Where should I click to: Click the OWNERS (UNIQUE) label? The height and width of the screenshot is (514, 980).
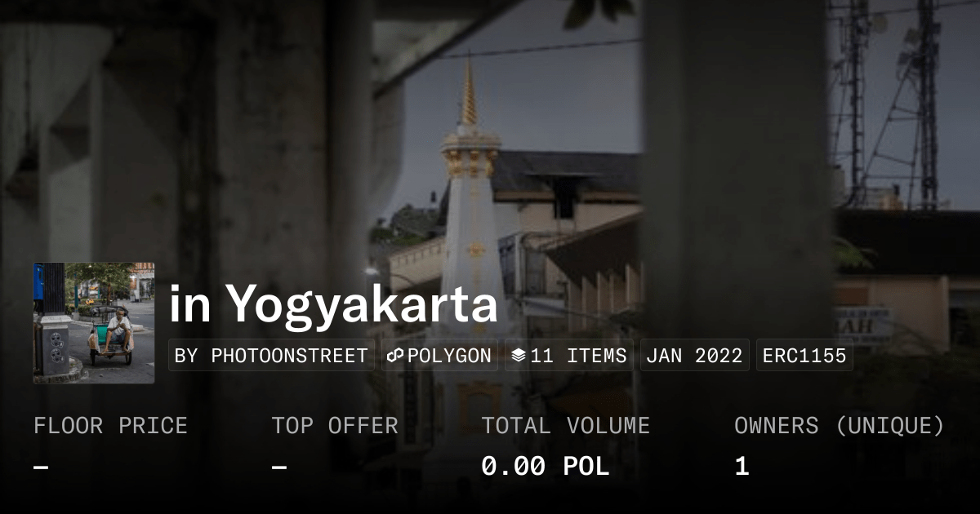(840, 426)
